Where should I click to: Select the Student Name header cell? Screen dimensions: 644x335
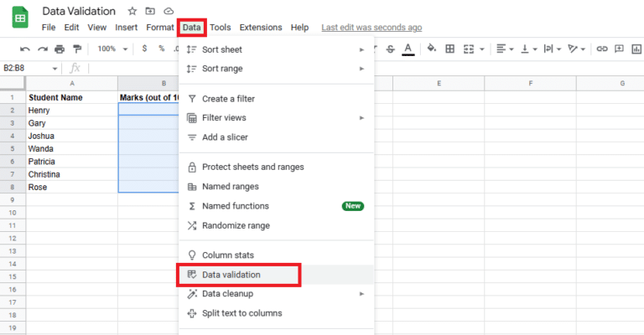coord(72,98)
